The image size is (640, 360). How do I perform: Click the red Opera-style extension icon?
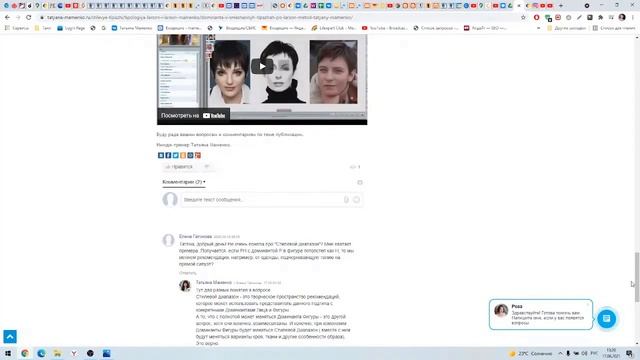coord(536,18)
